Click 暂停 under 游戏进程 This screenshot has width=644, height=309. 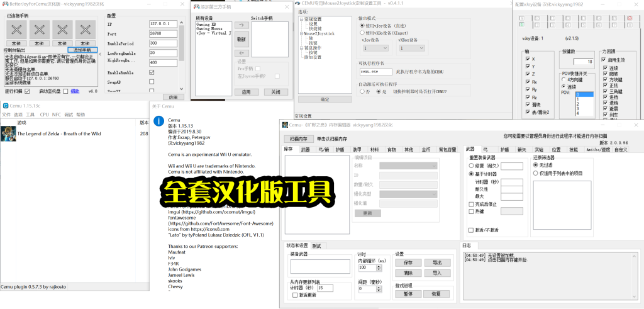tap(408, 294)
